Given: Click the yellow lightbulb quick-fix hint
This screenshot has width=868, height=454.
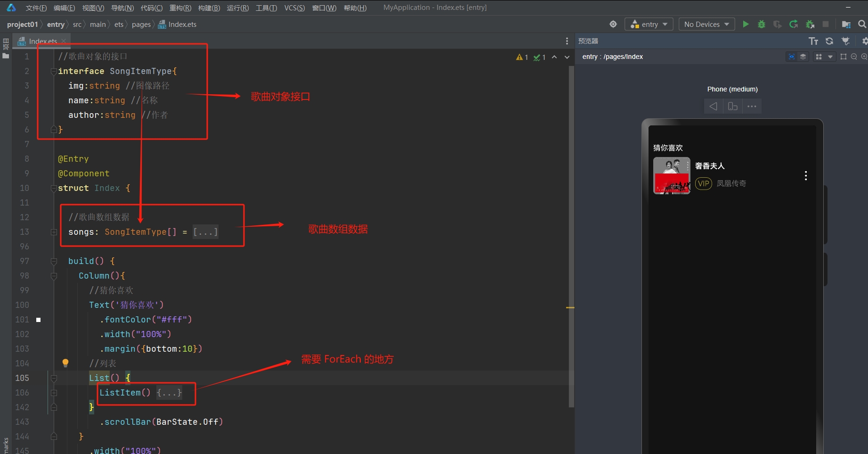Looking at the screenshot, I should (65, 363).
